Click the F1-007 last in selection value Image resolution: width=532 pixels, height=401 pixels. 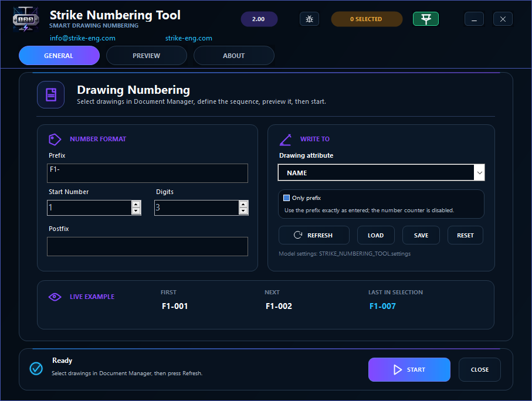tap(382, 306)
